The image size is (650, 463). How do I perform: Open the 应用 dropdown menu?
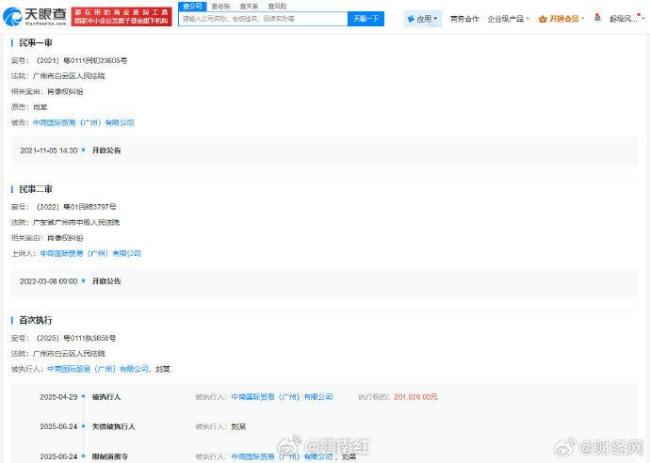coord(423,19)
